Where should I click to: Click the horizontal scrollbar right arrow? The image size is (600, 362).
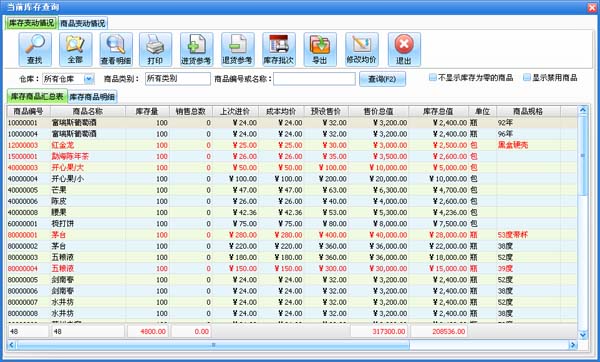click(x=573, y=345)
